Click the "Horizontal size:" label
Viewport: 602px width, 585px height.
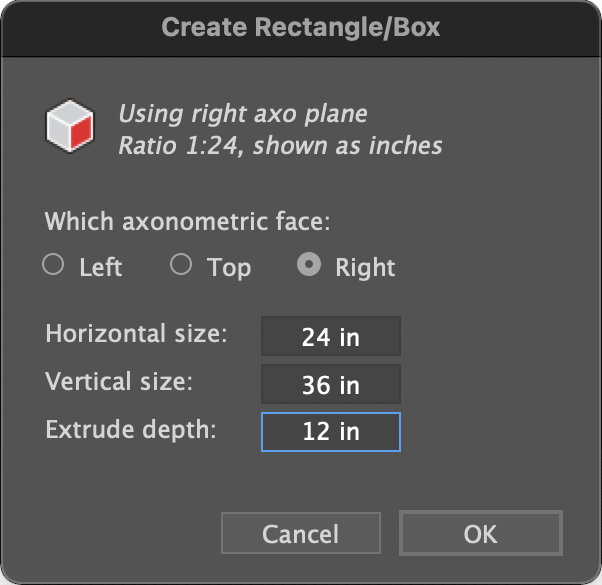136,333
